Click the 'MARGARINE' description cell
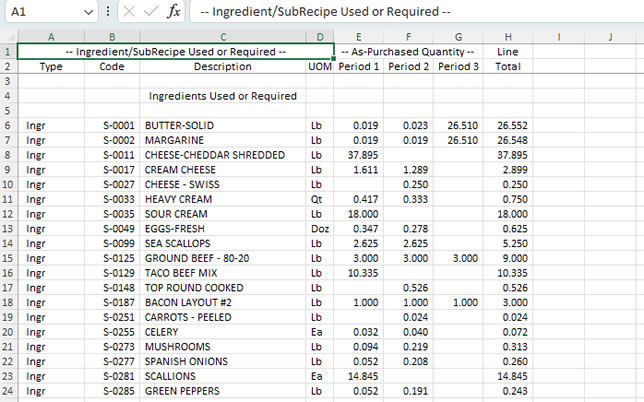 223,140
